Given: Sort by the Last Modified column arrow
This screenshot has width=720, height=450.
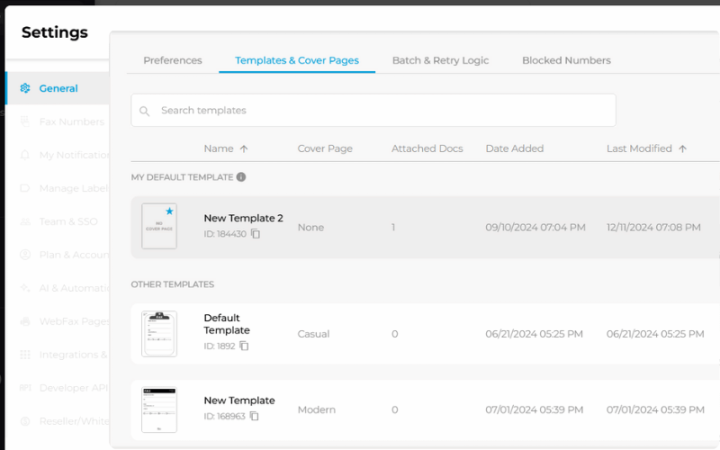Looking at the screenshot, I should (x=683, y=149).
